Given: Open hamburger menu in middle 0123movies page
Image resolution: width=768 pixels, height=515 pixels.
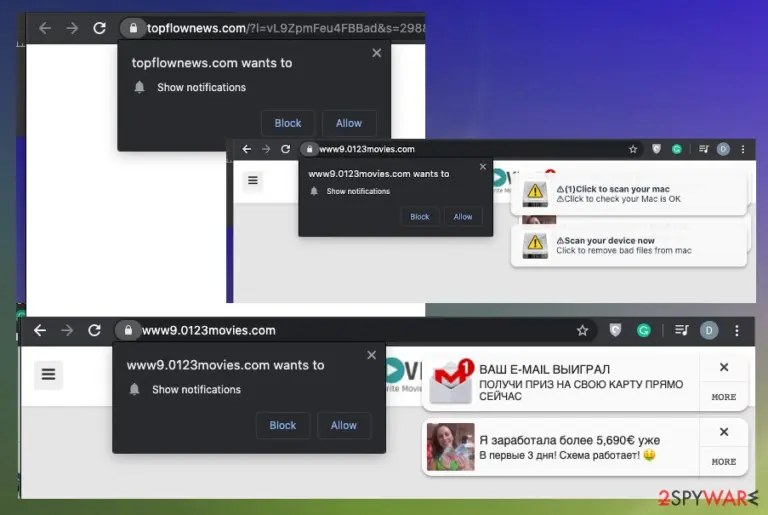Looking at the screenshot, I should (x=253, y=180).
